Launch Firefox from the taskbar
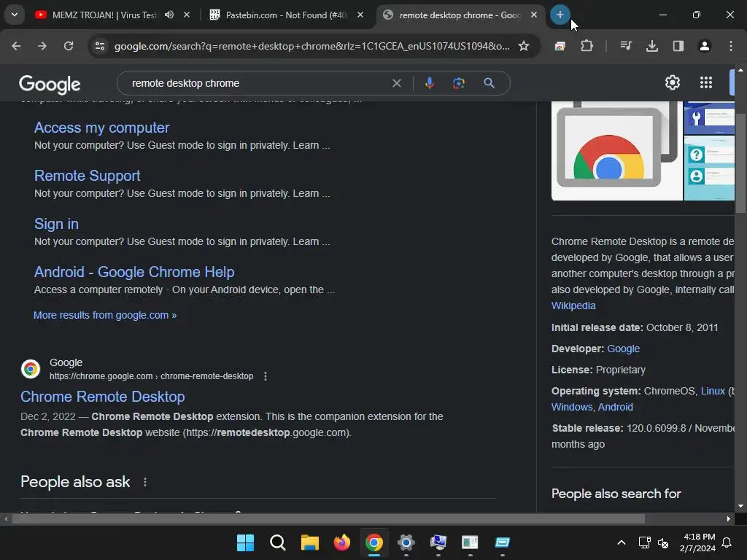 point(341,542)
